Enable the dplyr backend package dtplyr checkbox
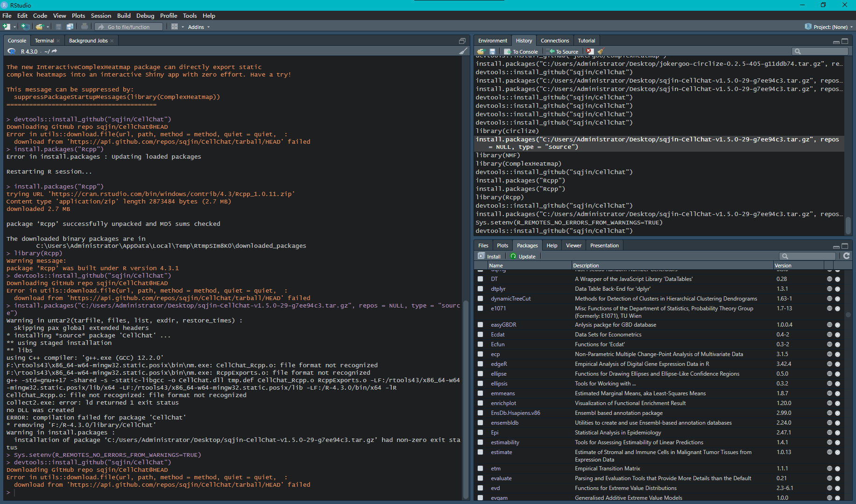Viewport: 856px width, 504px height. [x=481, y=288]
